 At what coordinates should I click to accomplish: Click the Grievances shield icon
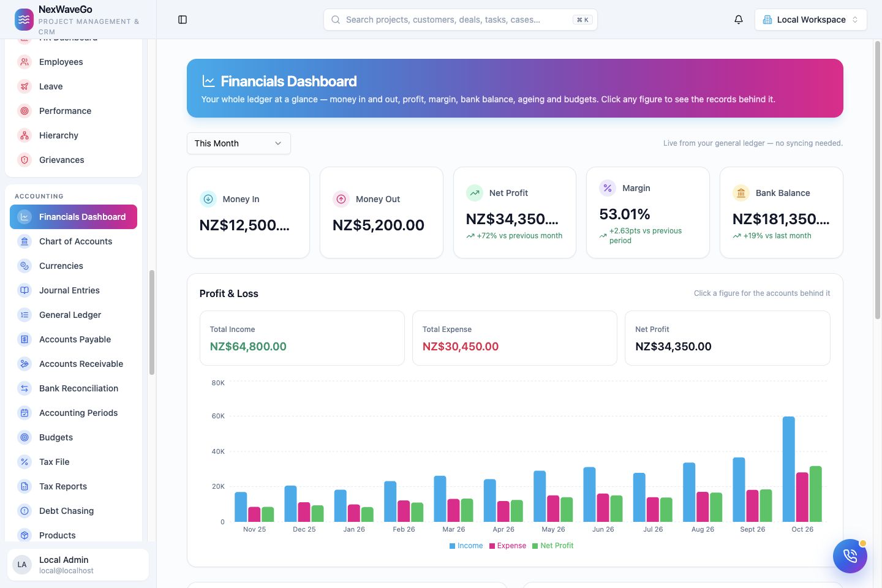pos(24,160)
